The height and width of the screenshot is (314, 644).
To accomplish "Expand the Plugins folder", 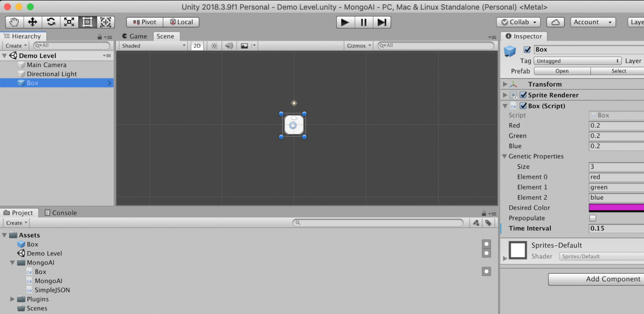I will (x=12, y=299).
